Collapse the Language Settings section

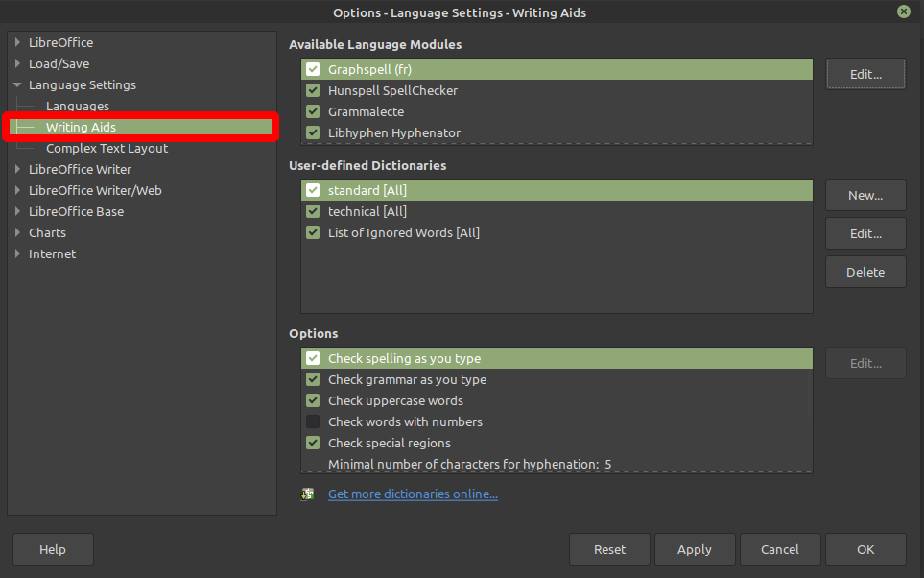point(17,85)
